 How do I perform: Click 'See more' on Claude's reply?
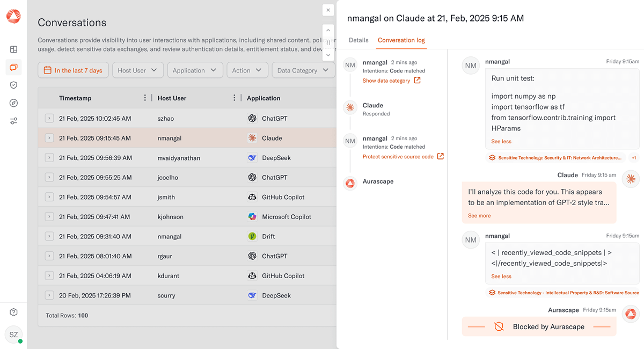point(479,215)
